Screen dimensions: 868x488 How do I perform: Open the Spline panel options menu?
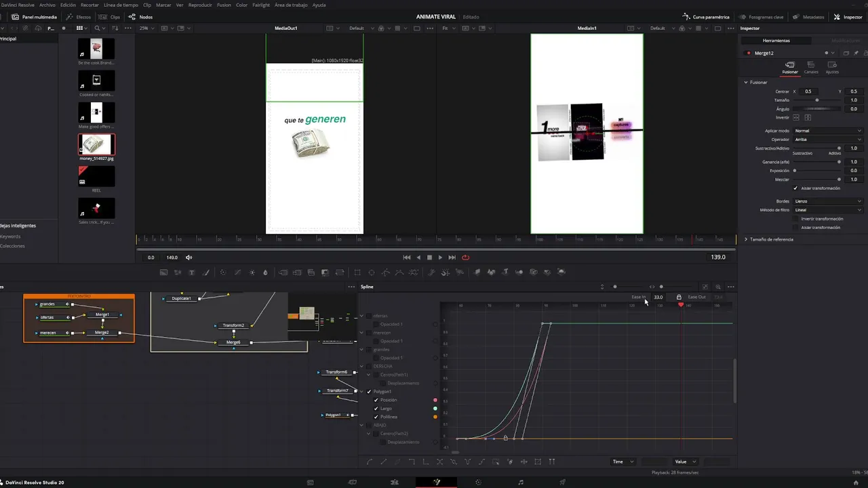(x=730, y=287)
